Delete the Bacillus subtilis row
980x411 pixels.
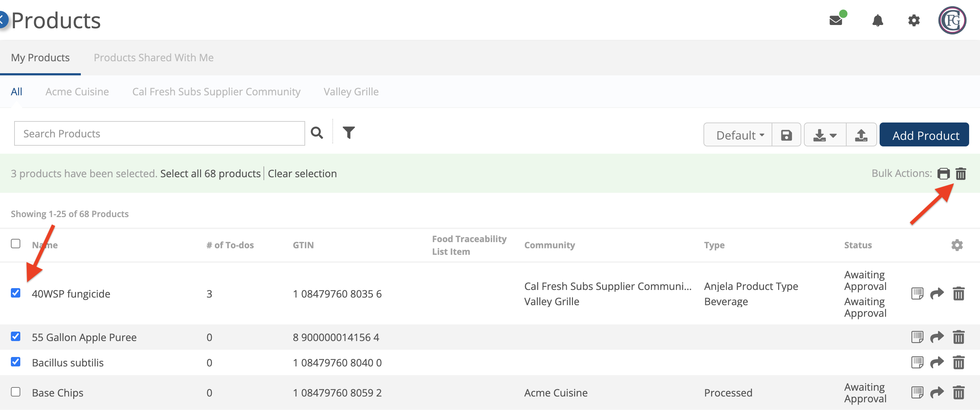958,362
